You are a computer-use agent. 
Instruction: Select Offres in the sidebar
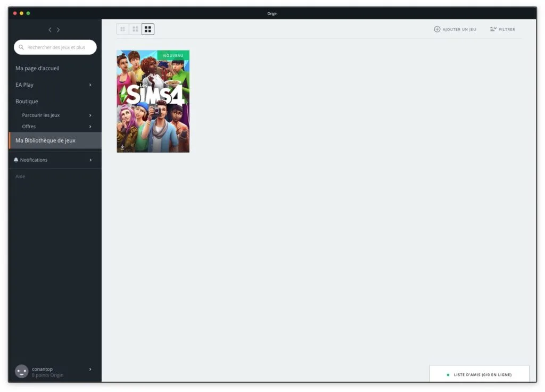coord(29,127)
